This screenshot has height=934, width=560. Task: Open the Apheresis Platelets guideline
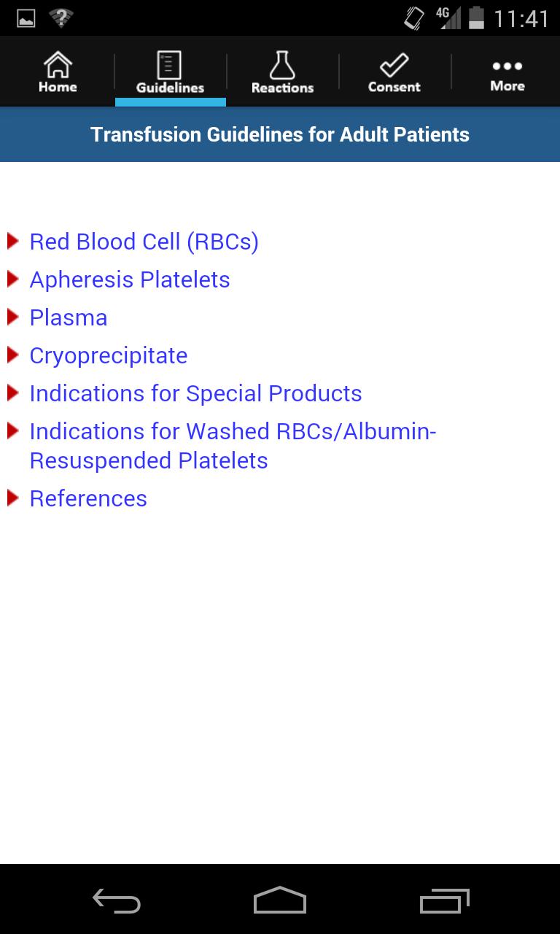130,279
